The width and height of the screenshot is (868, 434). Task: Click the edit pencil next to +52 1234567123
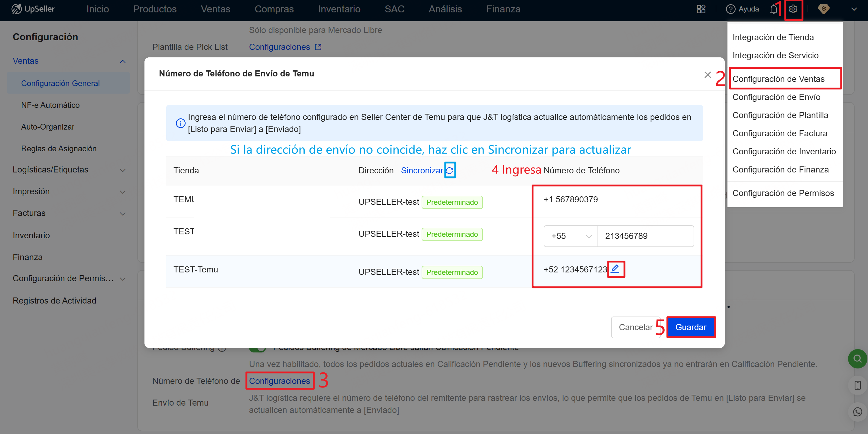tap(615, 269)
